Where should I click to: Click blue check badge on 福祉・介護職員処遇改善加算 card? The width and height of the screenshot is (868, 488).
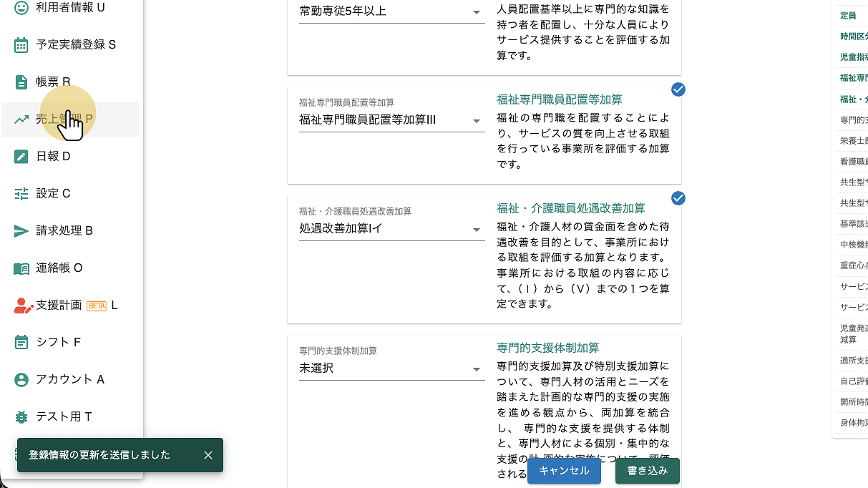pos(678,198)
